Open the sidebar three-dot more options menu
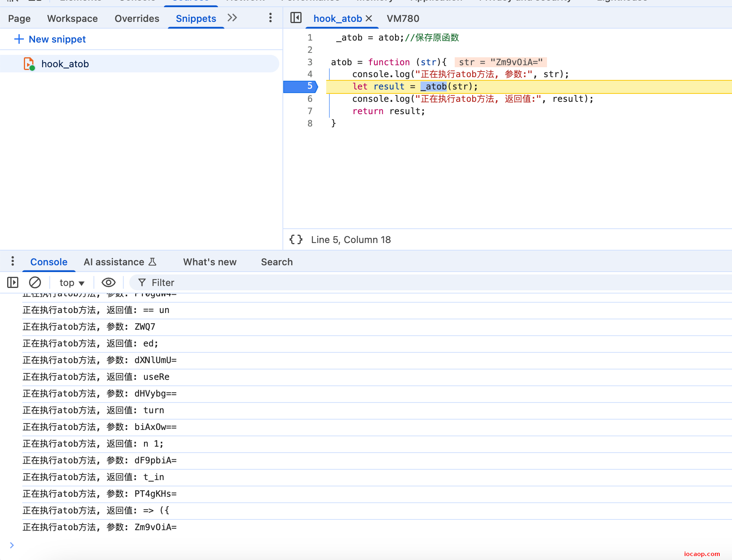Viewport: 732px width, 560px height. coord(271,18)
